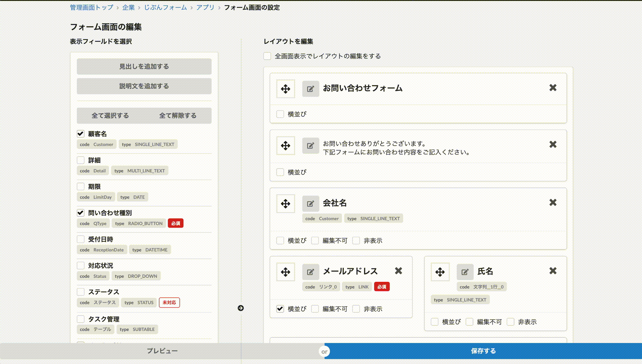Uncheck 横並び for メールアドレス field
642x364 pixels.
tap(280, 309)
